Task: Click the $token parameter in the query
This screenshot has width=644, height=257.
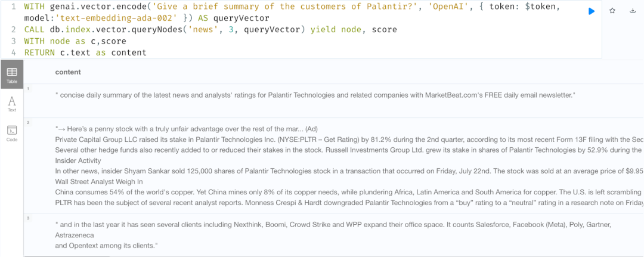Action: click(539, 7)
